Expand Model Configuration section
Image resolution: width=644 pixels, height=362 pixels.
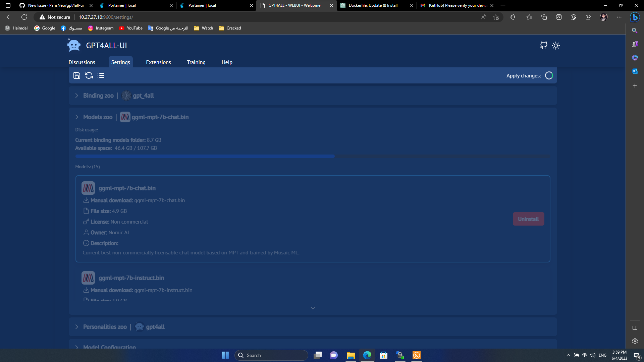(76, 347)
